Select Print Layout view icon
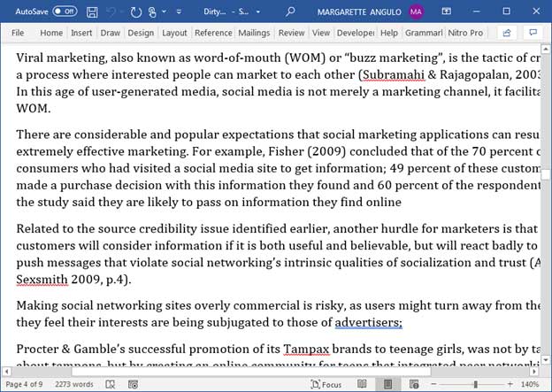552x392 pixels. 388,384
